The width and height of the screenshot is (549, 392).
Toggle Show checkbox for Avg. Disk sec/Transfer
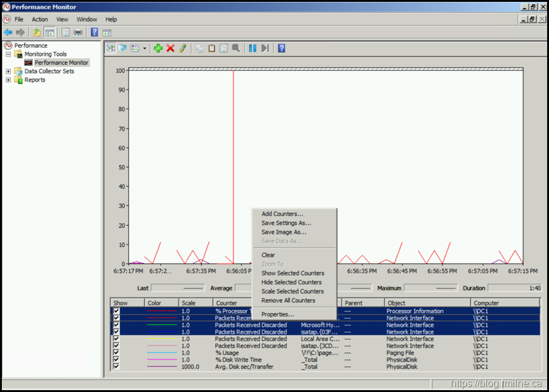[116, 367]
